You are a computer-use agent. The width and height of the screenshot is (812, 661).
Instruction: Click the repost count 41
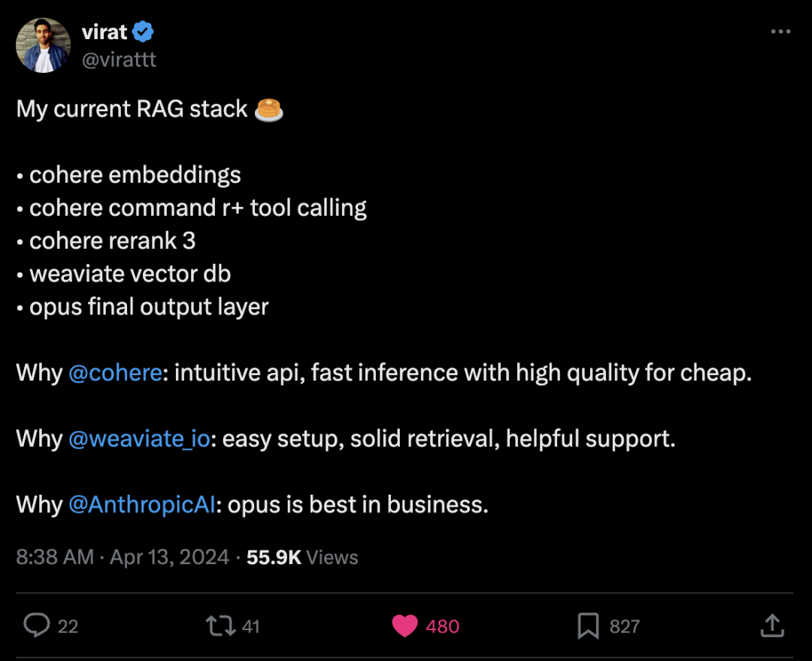tap(250, 627)
